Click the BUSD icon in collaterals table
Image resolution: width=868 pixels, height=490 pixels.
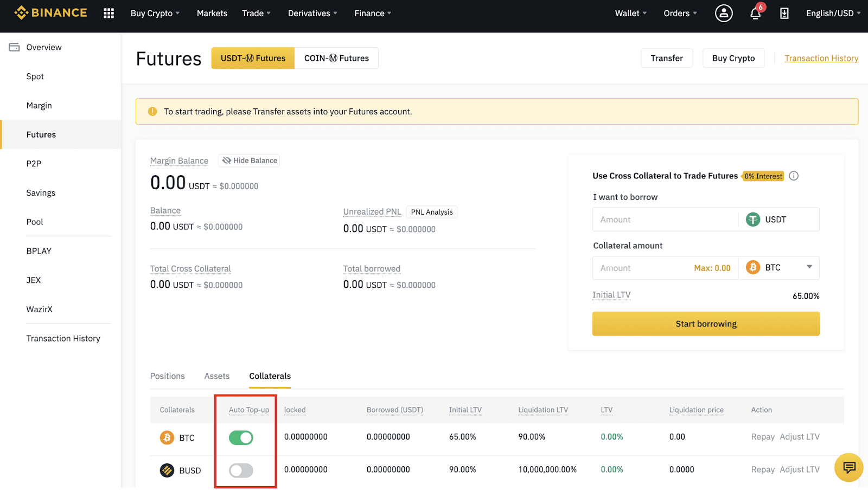click(x=167, y=470)
